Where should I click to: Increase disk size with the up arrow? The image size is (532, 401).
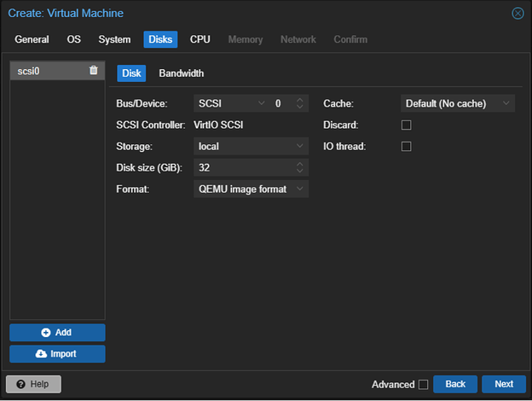(x=299, y=165)
